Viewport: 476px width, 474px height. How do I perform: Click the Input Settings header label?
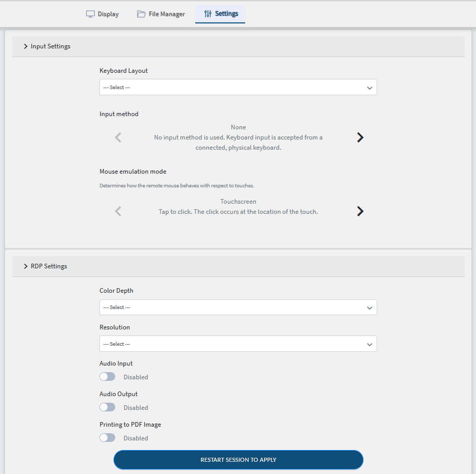pos(50,46)
